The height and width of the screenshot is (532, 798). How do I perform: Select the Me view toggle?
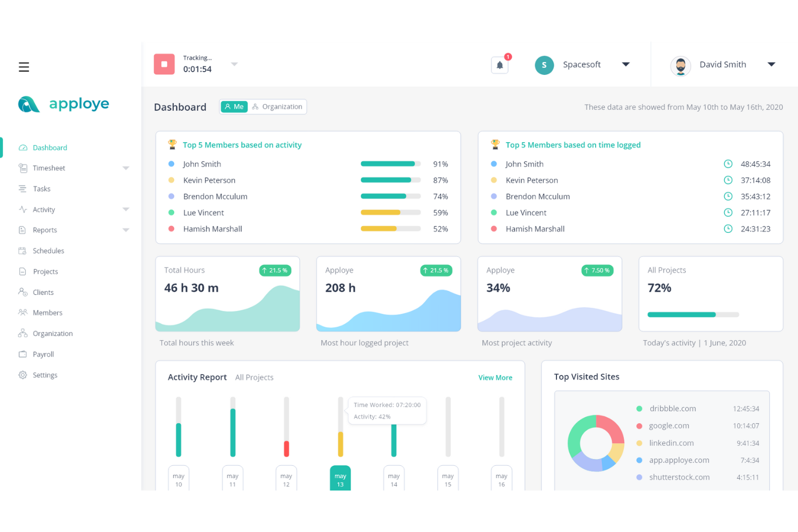point(234,106)
